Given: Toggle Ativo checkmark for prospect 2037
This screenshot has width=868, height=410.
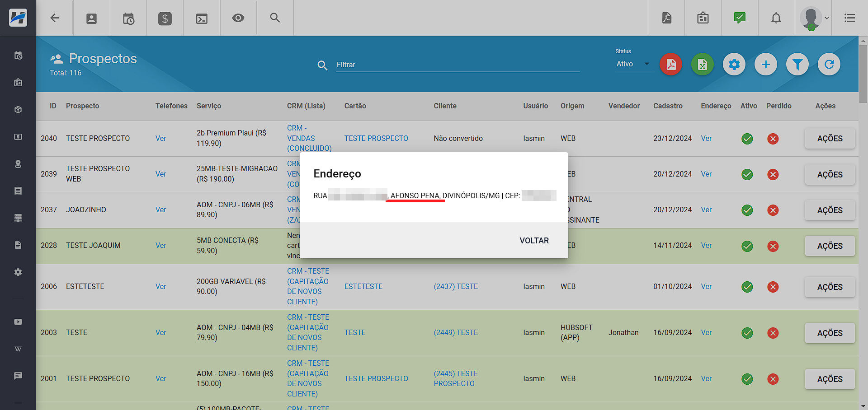Looking at the screenshot, I should point(747,210).
